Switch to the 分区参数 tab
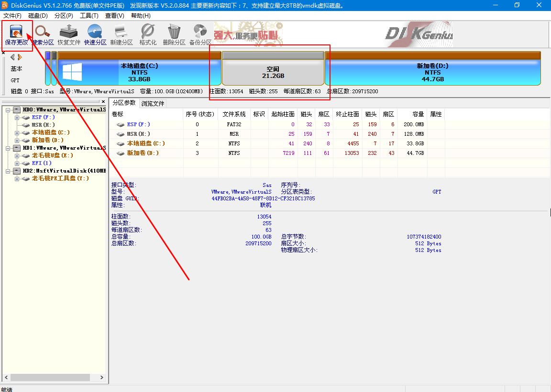This screenshot has width=551, height=392. [124, 103]
